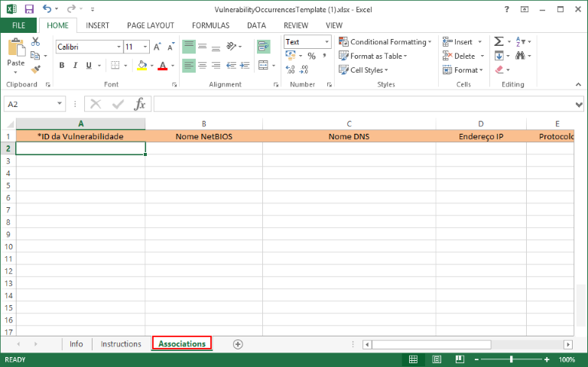The height and width of the screenshot is (367, 588).
Task: Toggle Middle Align for cell
Action: pos(203,47)
